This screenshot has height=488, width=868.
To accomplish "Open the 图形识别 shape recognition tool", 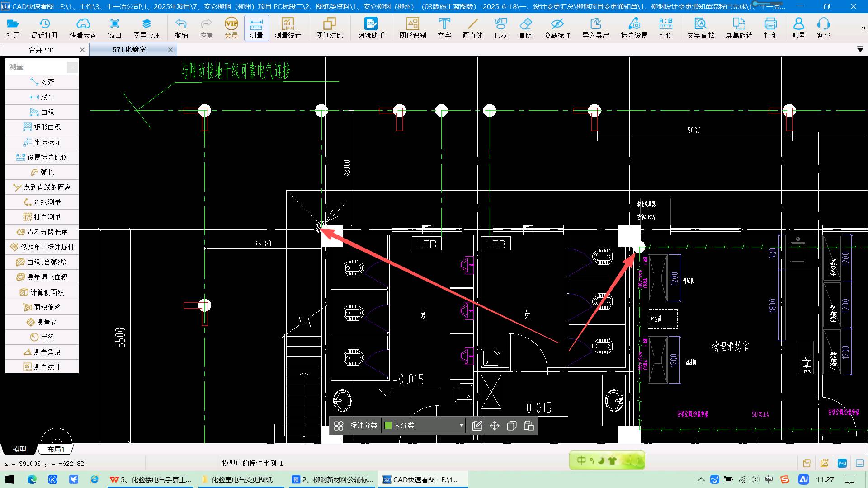I will click(x=412, y=24).
